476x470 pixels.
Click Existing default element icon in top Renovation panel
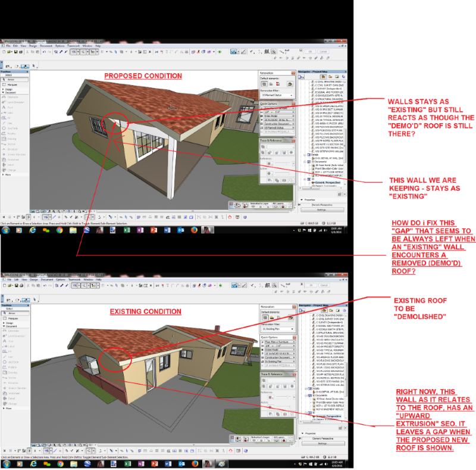pyautogui.click(x=264, y=84)
